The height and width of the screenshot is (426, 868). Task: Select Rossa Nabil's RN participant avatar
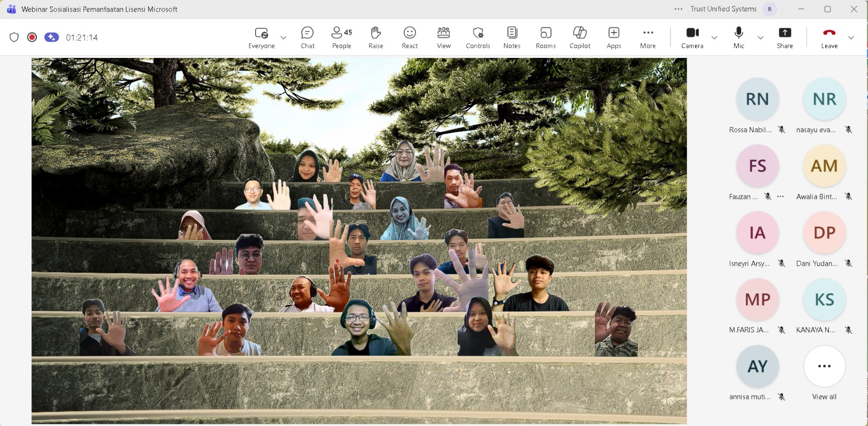pos(757,99)
